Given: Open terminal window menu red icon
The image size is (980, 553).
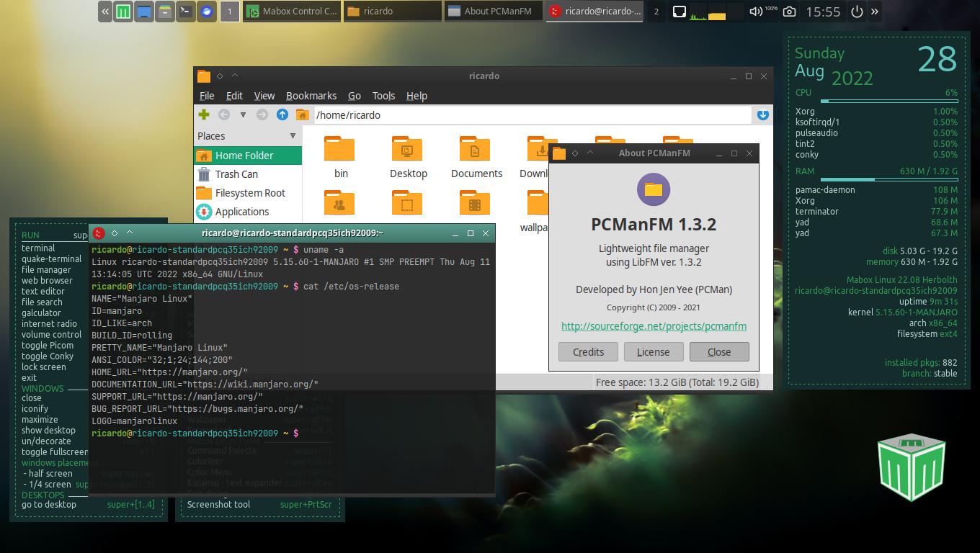Looking at the screenshot, I should click(x=99, y=233).
